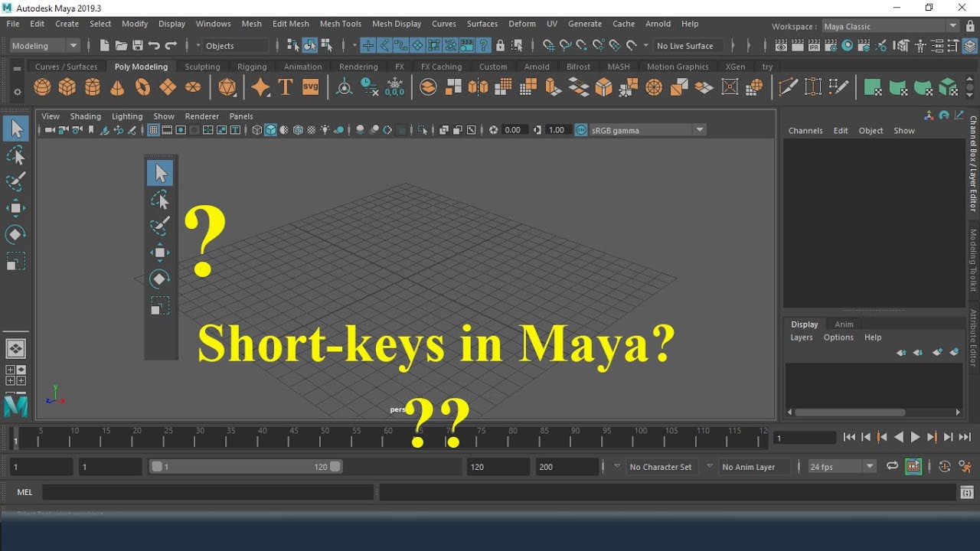980x551 pixels.
Task: Open the Modeling menu set dropdown
Action: pos(44,46)
